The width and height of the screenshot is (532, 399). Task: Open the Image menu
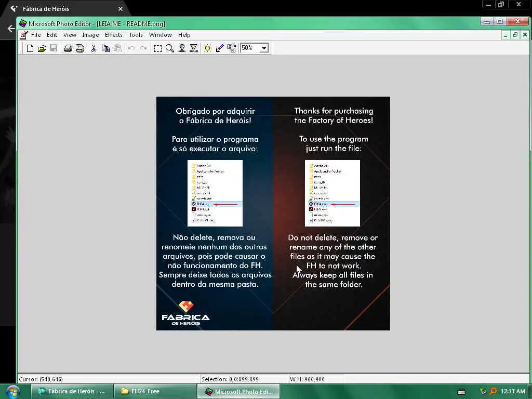tap(90, 35)
